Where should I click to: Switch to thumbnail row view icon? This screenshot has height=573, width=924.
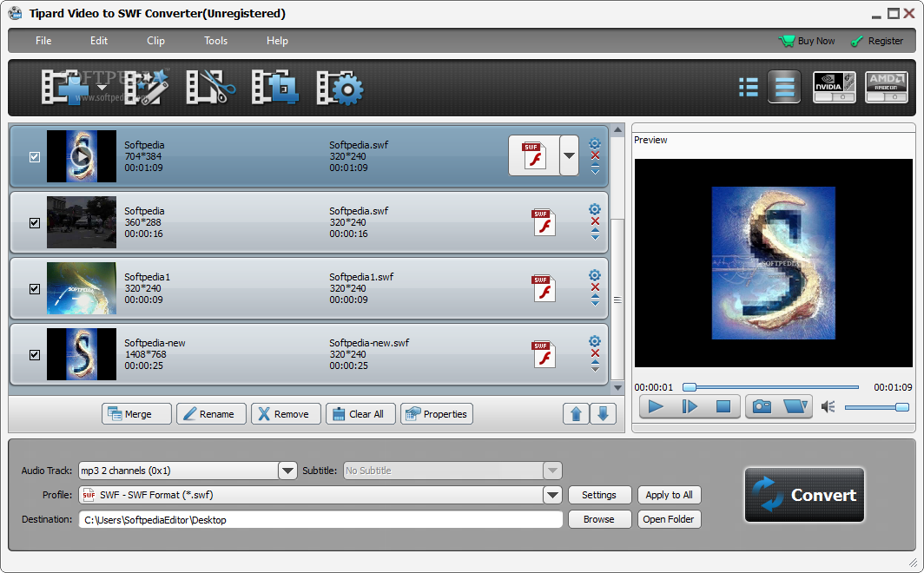[784, 87]
